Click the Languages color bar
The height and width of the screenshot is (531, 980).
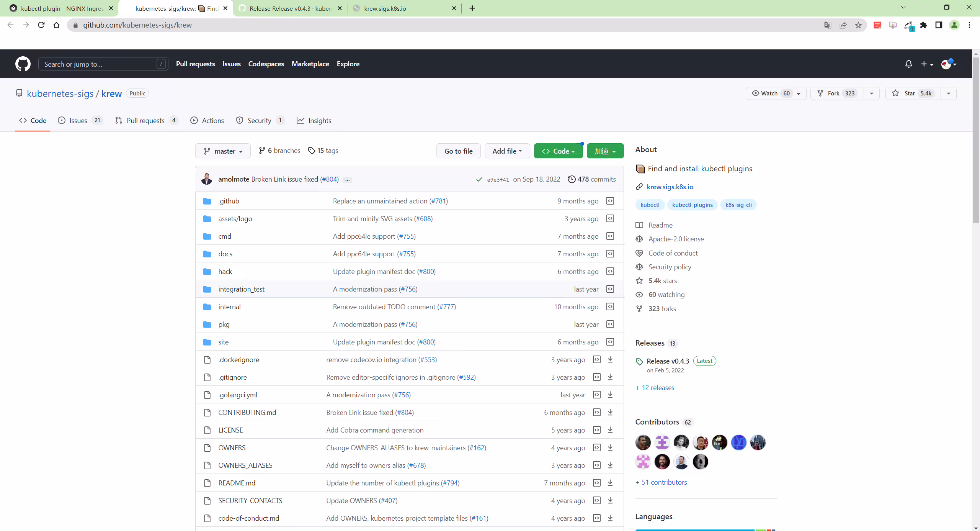tap(705, 530)
